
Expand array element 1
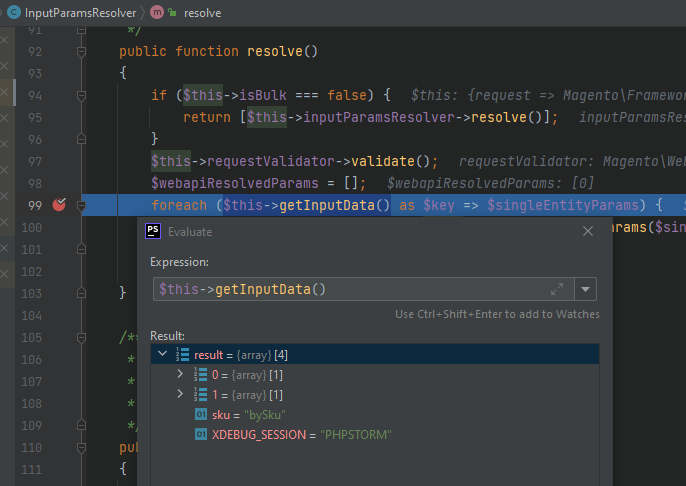180,394
